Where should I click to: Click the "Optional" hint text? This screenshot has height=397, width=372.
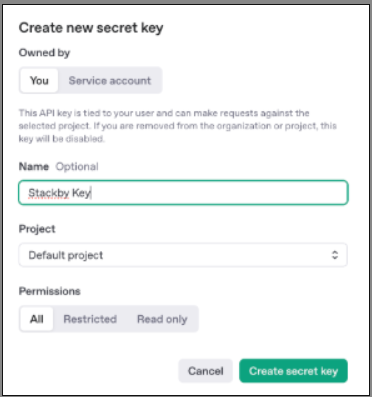click(x=77, y=166)
